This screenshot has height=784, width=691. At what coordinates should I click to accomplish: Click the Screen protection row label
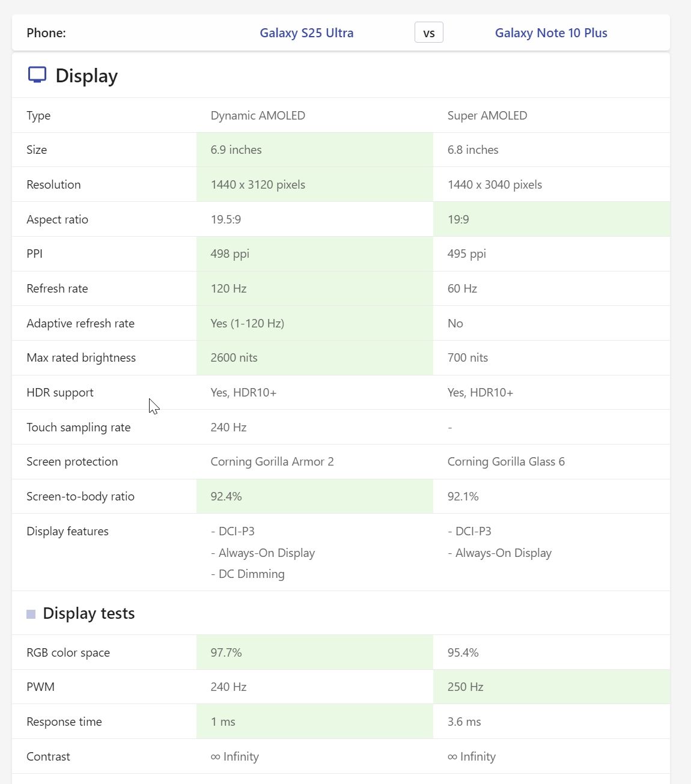click(x=72, y=461)
